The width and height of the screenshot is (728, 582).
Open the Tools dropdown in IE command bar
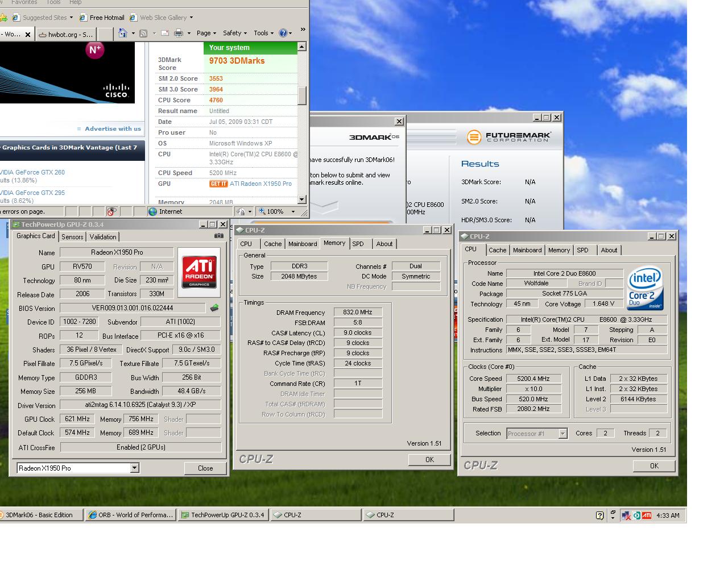(x=264, y=34)
